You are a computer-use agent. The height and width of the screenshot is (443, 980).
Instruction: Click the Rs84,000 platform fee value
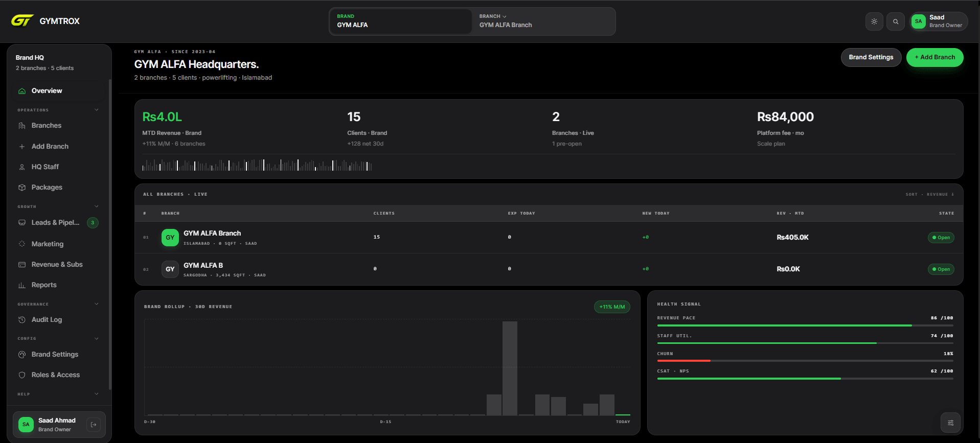(785, 117)
